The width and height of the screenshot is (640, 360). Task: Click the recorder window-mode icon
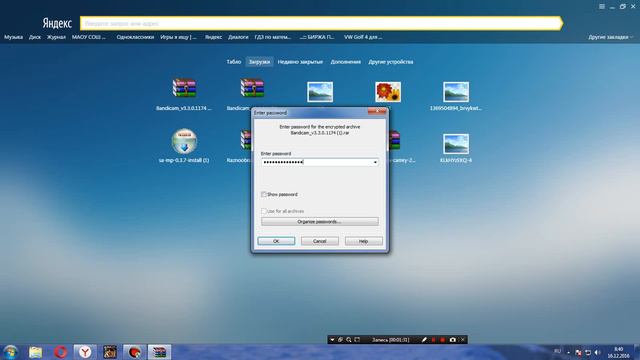[x=340, y=340]
